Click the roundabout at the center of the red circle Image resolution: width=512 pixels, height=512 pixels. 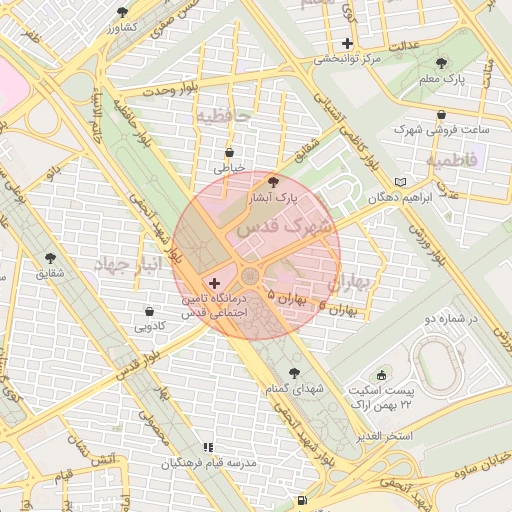click(x=250, y=276)
